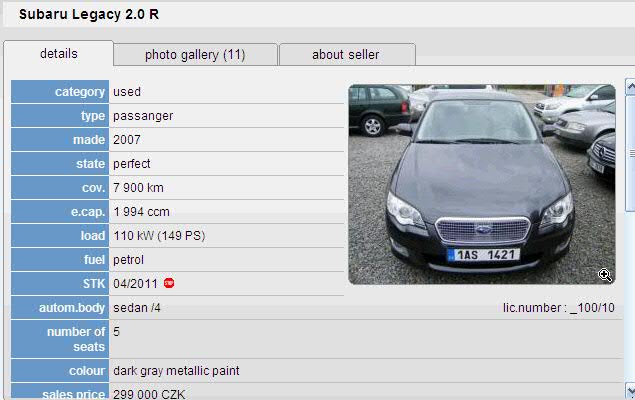Click the 'state' row label
The image size is (635, 400).
[x=60, y=164]
